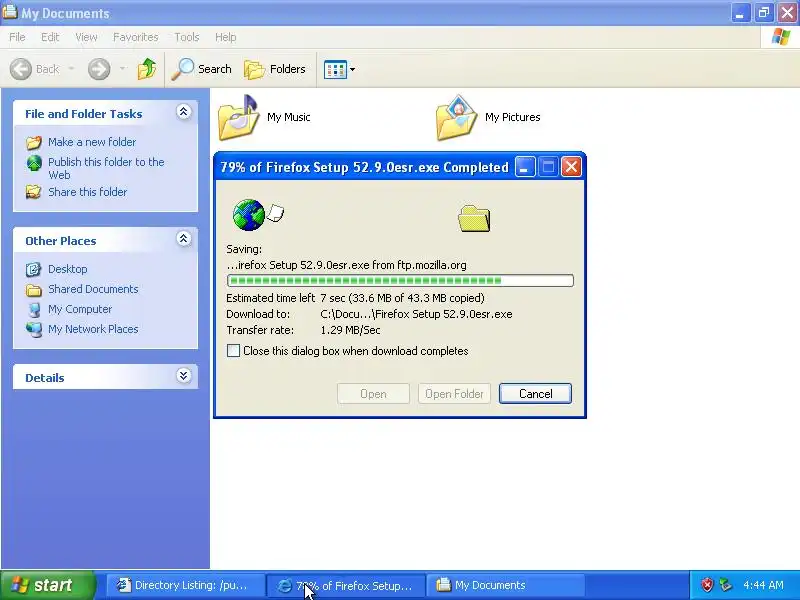Click the Forward arrow toolbar button
The height and width of the screenshot is (600, 800).
click(x=99, y=69)
